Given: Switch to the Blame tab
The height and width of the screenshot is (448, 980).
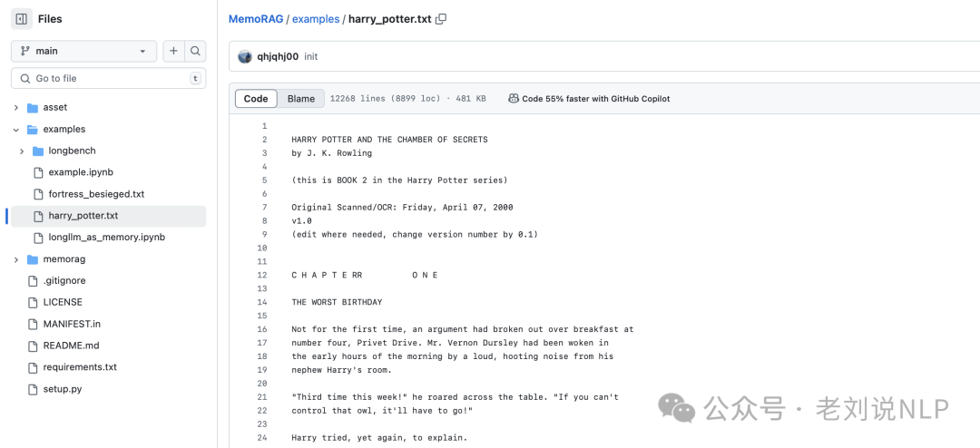Looking at the screenshot, I should click(301, 99).
